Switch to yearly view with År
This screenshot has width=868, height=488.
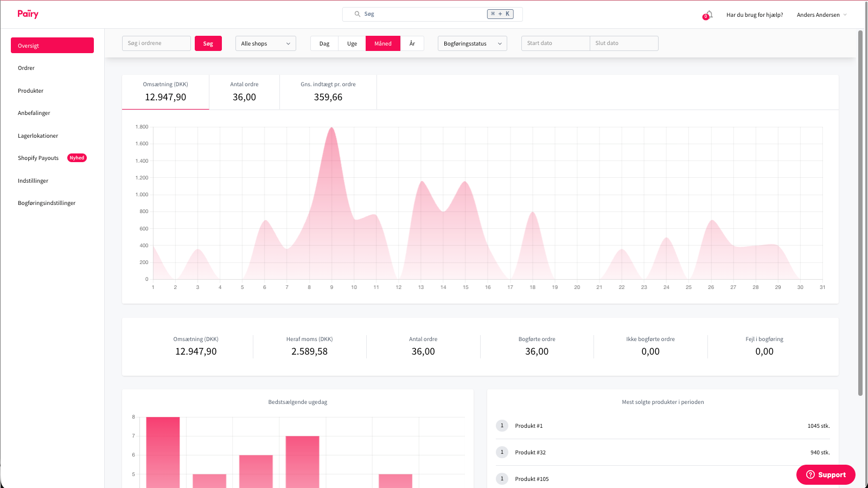click(412, 43)
